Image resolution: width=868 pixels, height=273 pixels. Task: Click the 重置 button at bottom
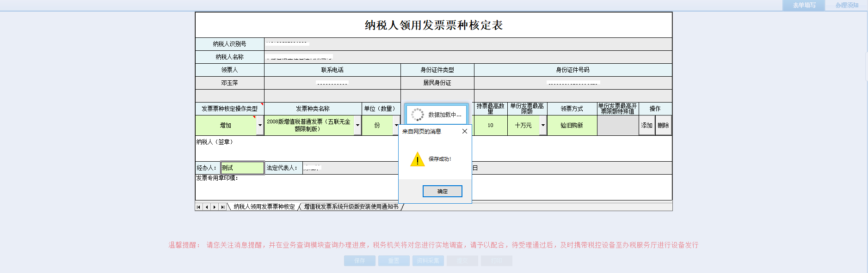(x=394, y=261)
